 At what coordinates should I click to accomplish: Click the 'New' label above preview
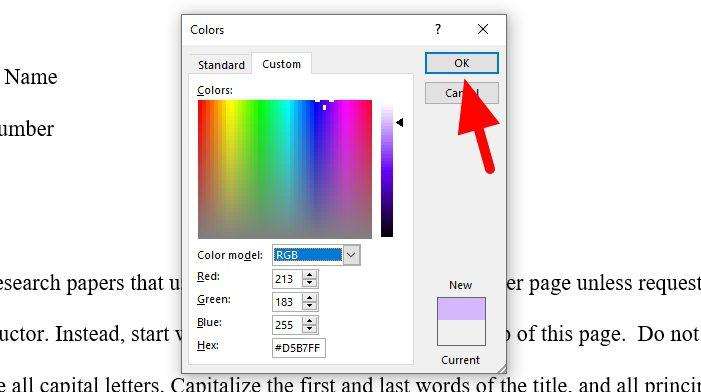pyautogui.click(x=460, y=285)
